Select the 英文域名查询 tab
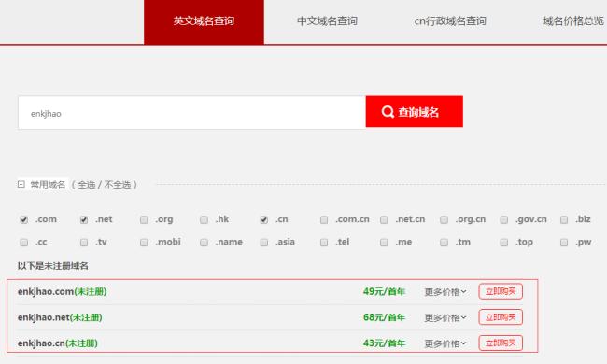The width and height of the screenshot is (607, 364). coord(204,21)
